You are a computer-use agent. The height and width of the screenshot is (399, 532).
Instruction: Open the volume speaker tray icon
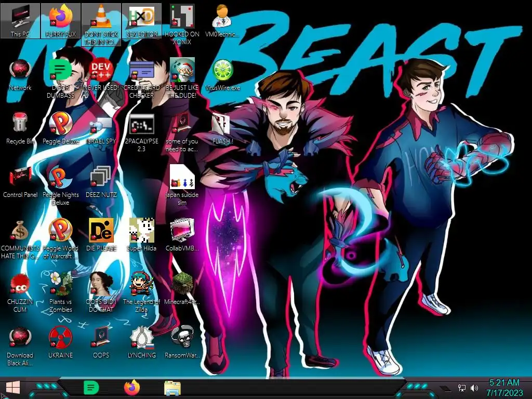[x=474, y=388]
